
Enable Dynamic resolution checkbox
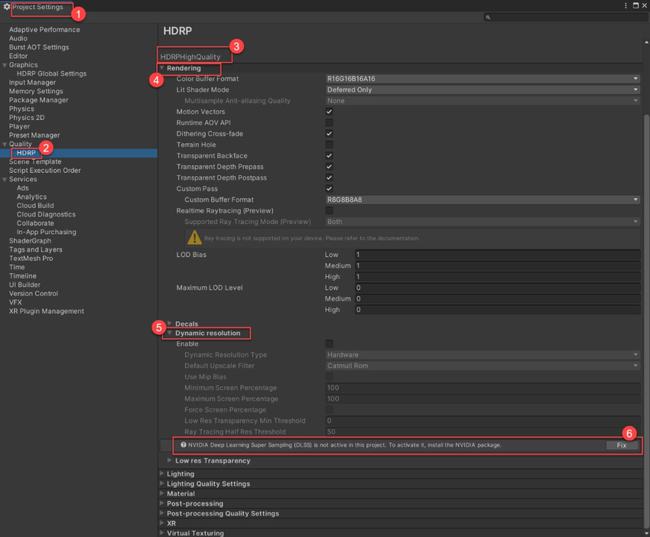329,344
